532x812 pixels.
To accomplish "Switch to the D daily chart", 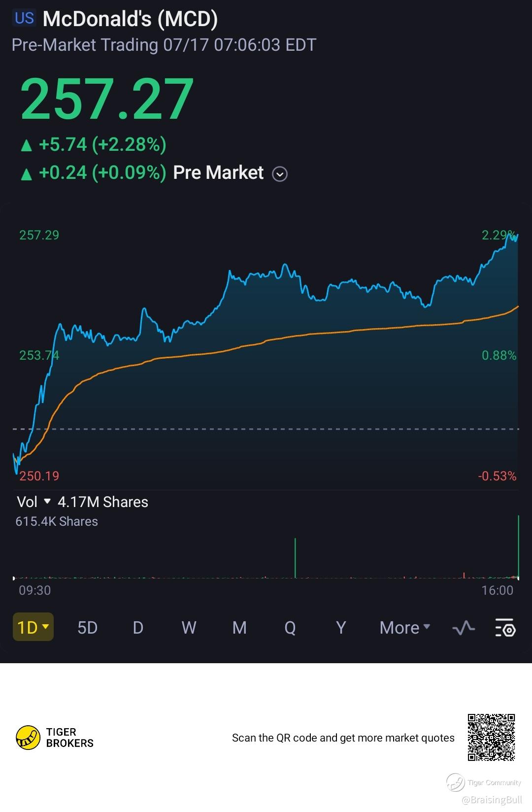I will point(138,628).
